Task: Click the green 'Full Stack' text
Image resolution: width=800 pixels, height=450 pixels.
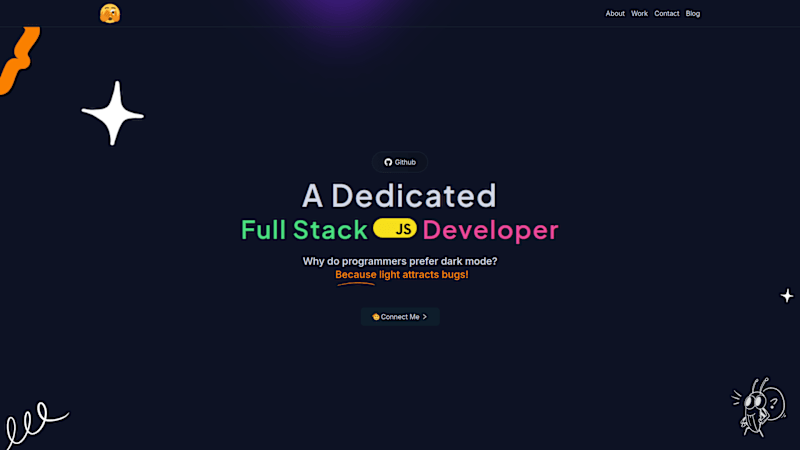Action: [x=304, y=230]
